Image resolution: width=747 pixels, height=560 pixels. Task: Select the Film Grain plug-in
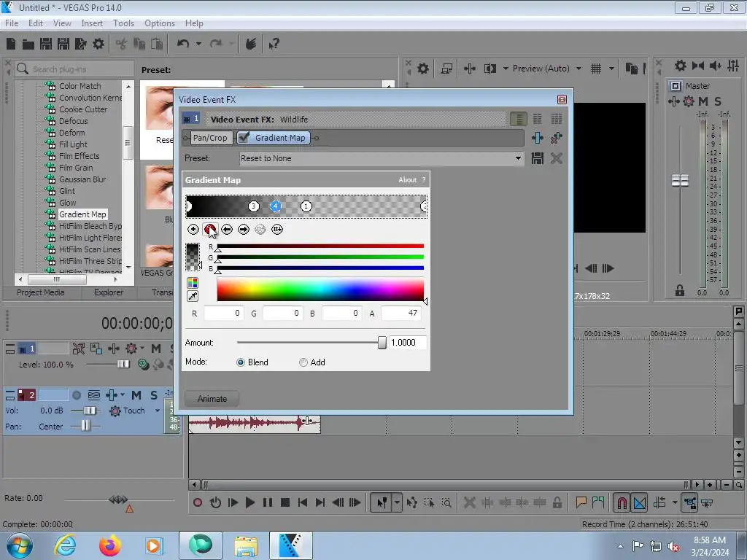tap(76, 168)
